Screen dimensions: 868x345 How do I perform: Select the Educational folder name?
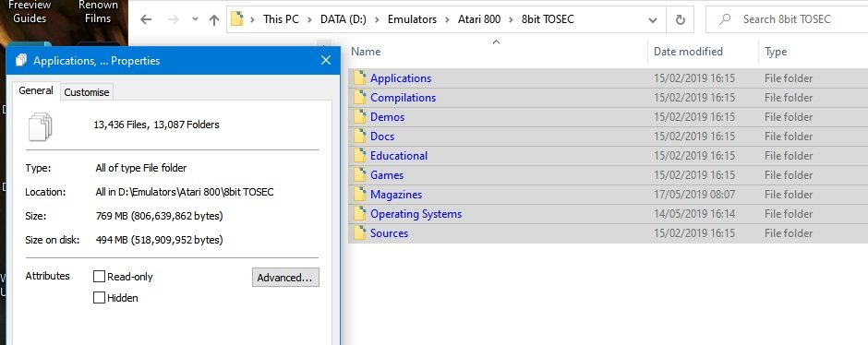coord(399,155)
